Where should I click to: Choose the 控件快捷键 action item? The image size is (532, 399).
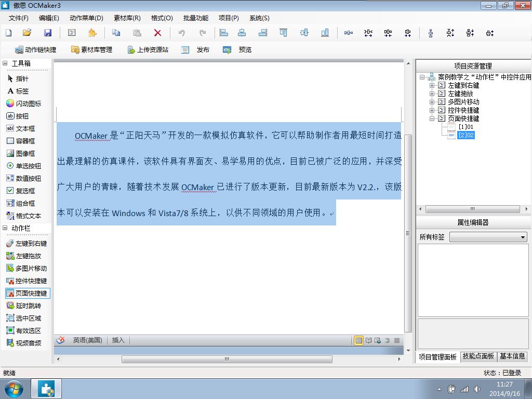coord(26,281)
